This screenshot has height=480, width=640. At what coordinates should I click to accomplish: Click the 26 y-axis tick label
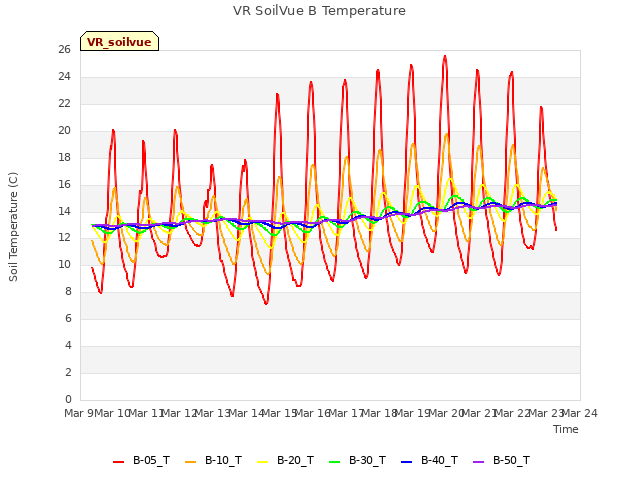tap(64, 50)
